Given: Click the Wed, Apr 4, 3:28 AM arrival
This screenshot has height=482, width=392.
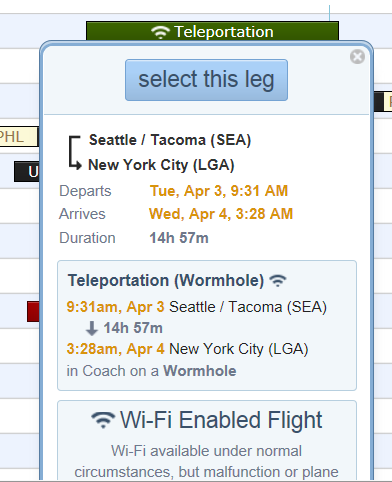Looking at the screenshot, I should pyautogui.click(x=221, y=214).
